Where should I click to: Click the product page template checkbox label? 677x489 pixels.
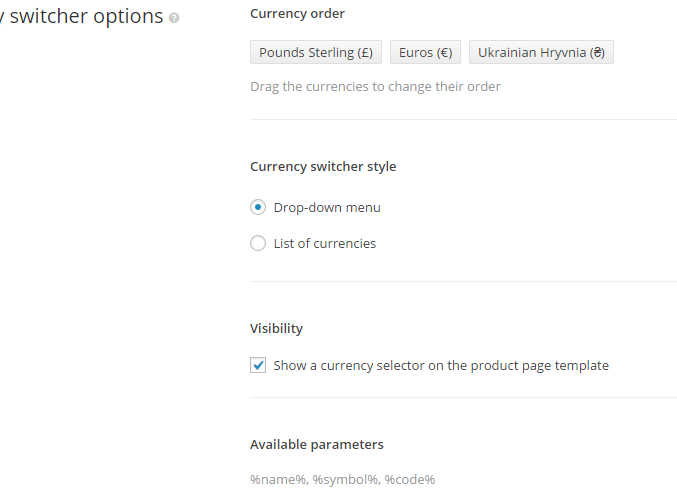coord(441,365)
